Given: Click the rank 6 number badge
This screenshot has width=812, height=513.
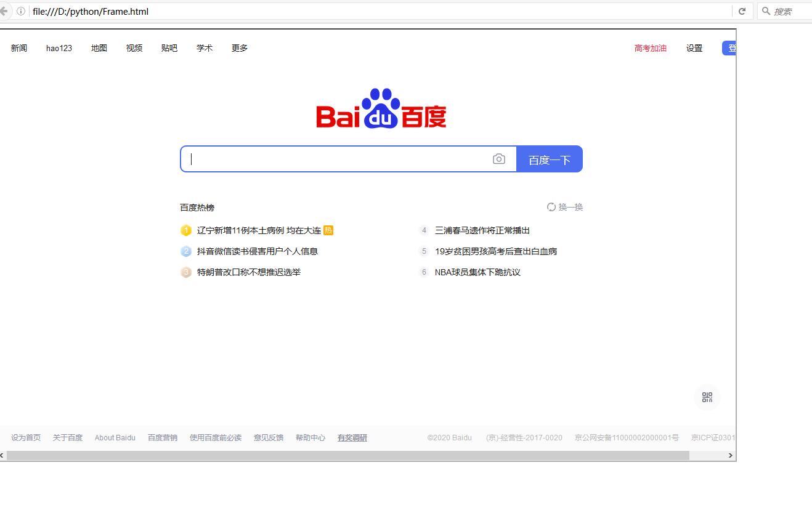Looking at the screenshot, I should pos(424,272).
